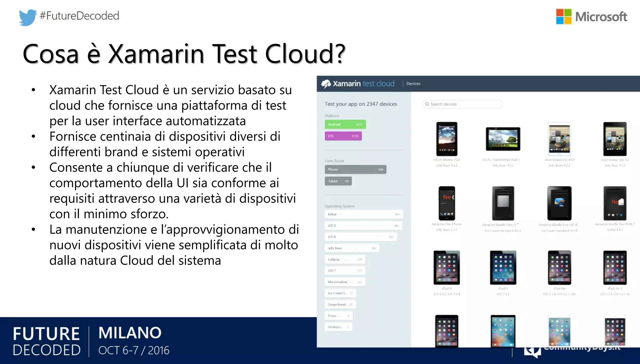Open the Acer Iconia Tab A1 device image
The height and width of the screenshot is (364, 640).
[x=615, y=139]
